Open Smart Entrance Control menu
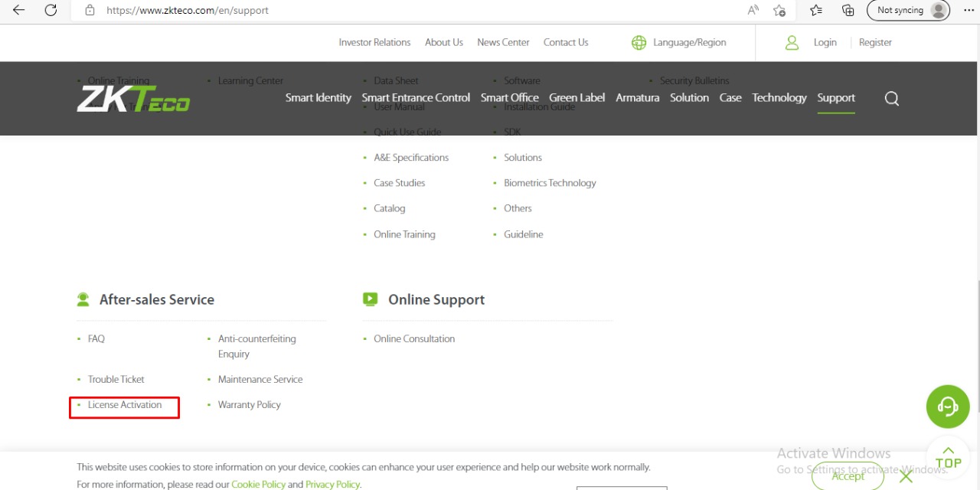Image resolution: width=980 pixels, height=490 pixels. click(x=416, y=98)
